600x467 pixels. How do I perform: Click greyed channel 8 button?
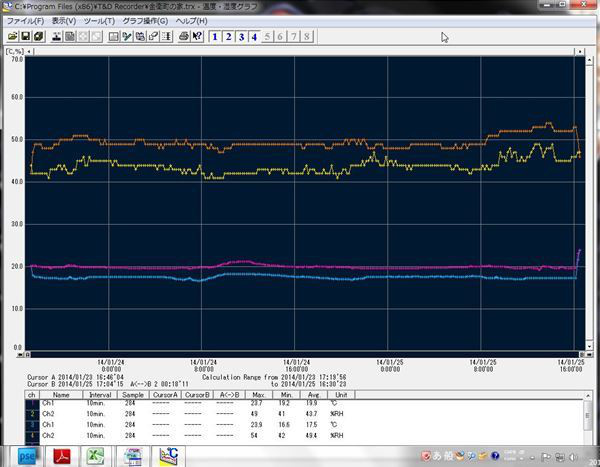click(x=307, y=37)
